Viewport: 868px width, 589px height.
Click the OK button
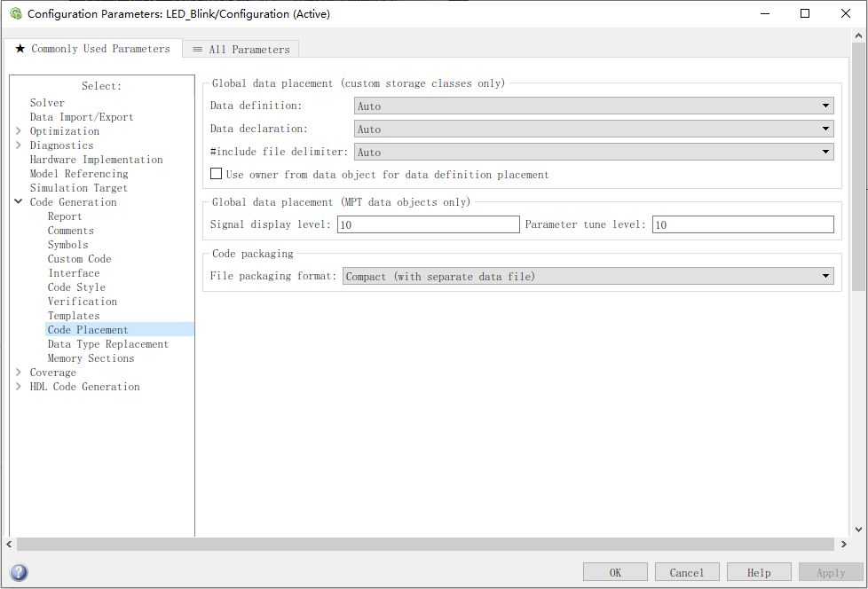(615, 572)
